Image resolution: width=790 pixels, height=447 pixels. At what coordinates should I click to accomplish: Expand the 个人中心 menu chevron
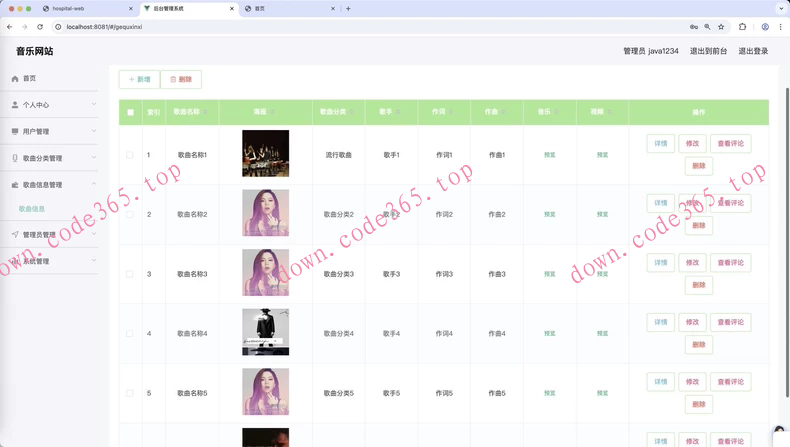click(94, 105)
